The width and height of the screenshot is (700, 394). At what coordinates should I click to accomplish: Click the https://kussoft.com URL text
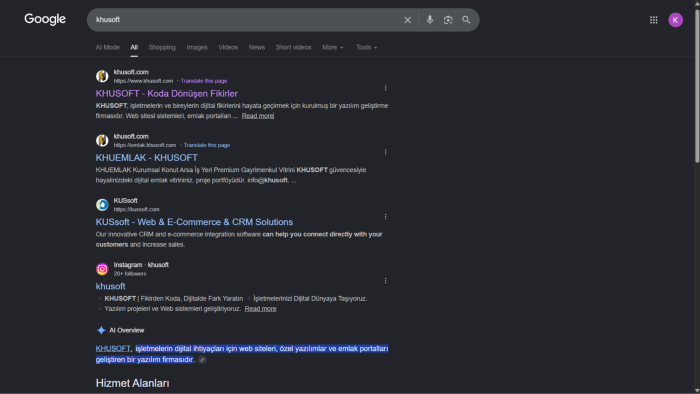coord(137,210)
